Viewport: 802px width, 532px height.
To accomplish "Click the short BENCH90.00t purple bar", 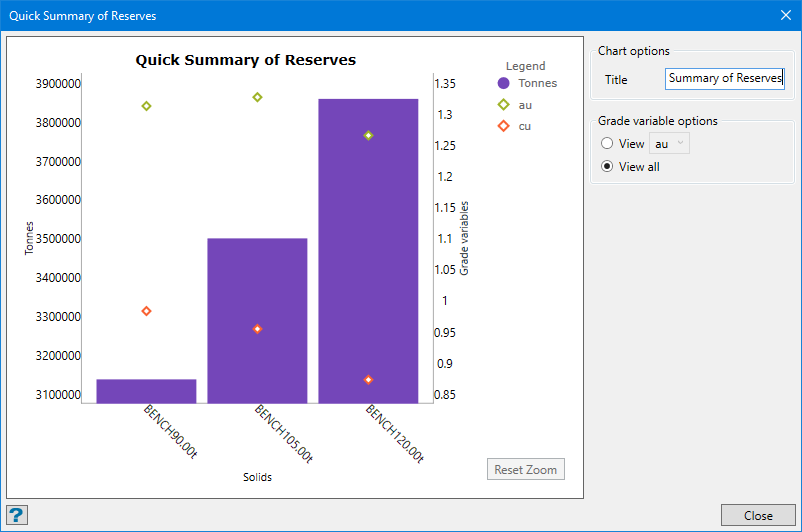I will pos(146,391).
